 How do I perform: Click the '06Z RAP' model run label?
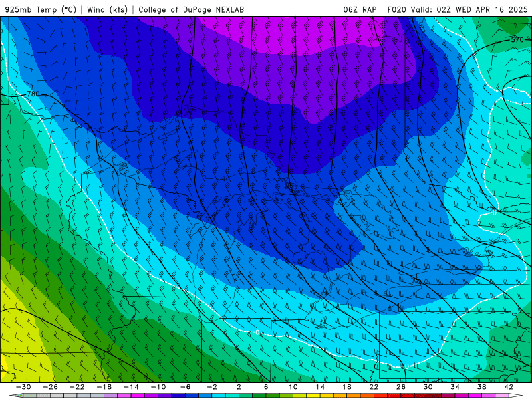pyautogui.click(x=360, y=9)
